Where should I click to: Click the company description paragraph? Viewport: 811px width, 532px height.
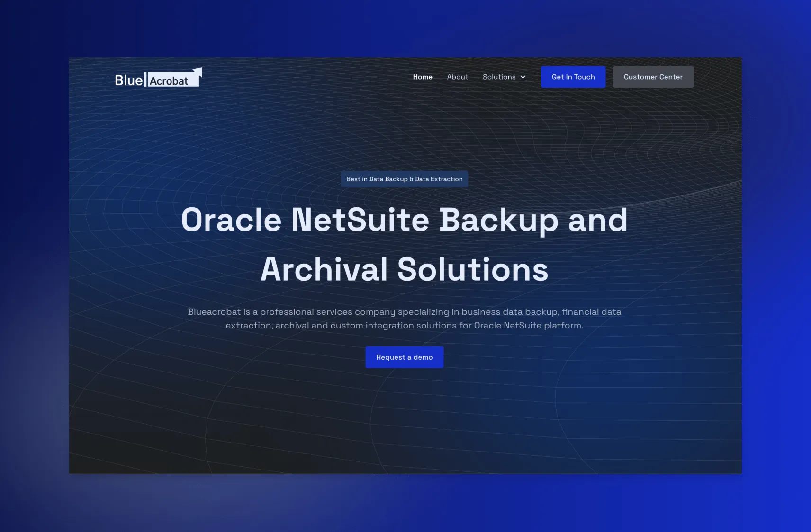[405, 319]
